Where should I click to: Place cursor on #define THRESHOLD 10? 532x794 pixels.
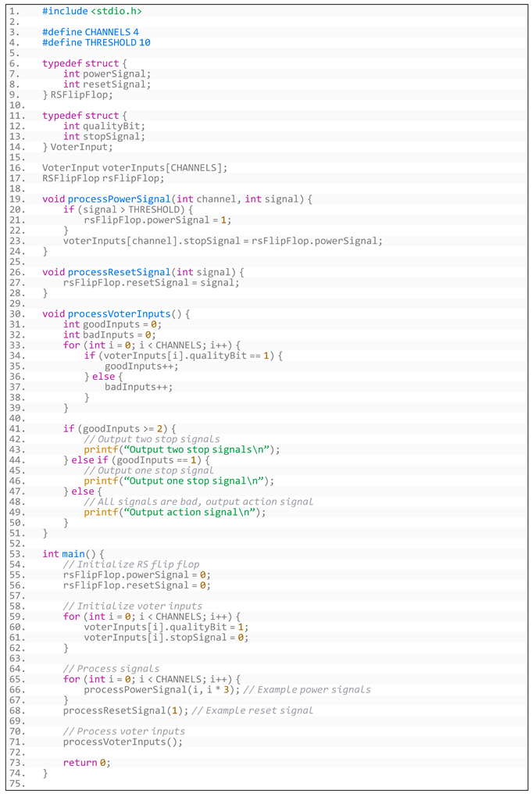tap(96, 42)
